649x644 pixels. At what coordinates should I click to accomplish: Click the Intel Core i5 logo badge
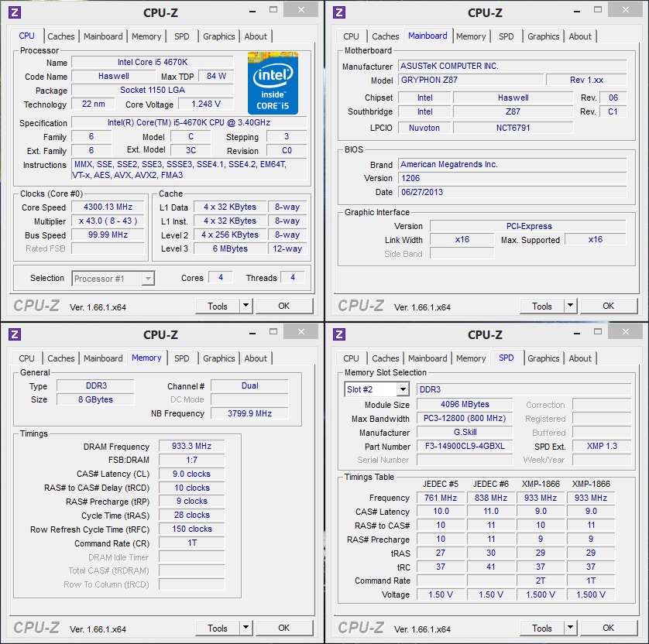273,83
